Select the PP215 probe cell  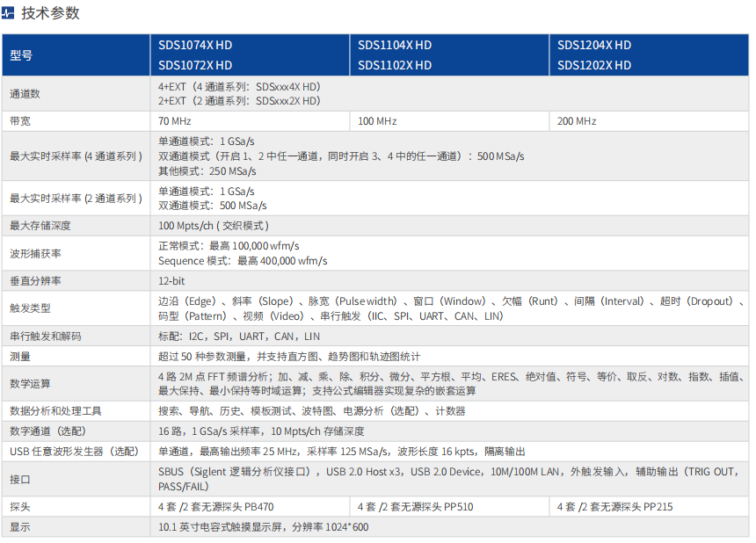(615, 507)
